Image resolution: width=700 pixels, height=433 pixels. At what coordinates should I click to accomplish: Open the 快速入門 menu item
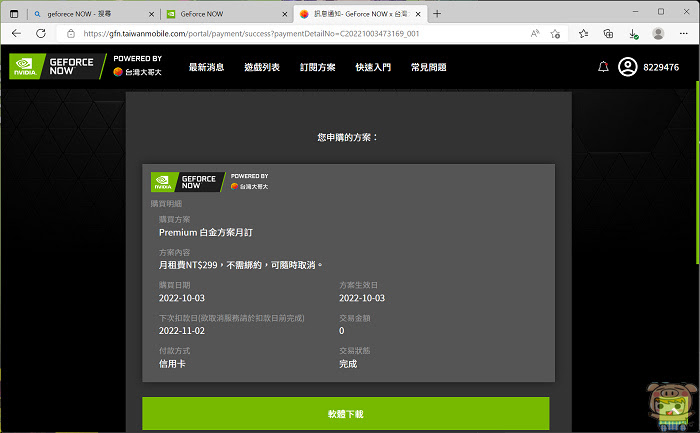pos(373,67)
